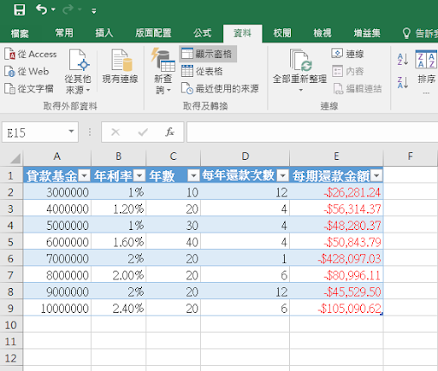Select cell containing 40 in 年數 column

pyautogui.click(x=173, y=242)
